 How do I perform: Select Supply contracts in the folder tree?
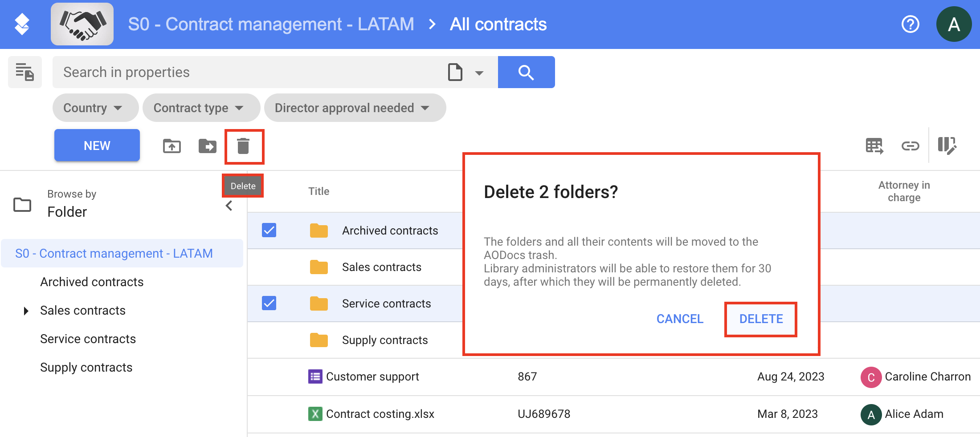point(86,368)
